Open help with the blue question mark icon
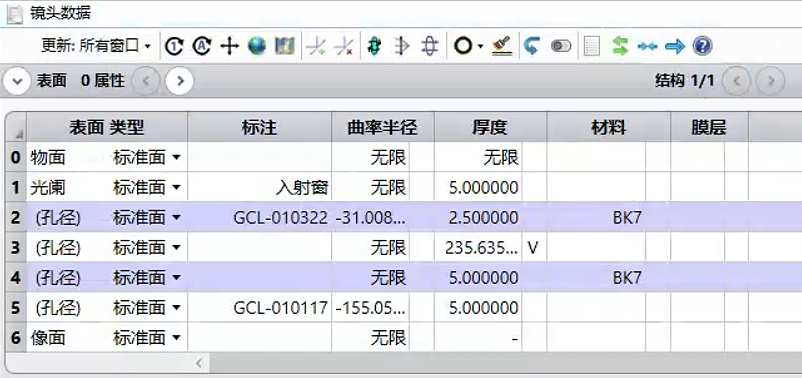 coord(702,47)
